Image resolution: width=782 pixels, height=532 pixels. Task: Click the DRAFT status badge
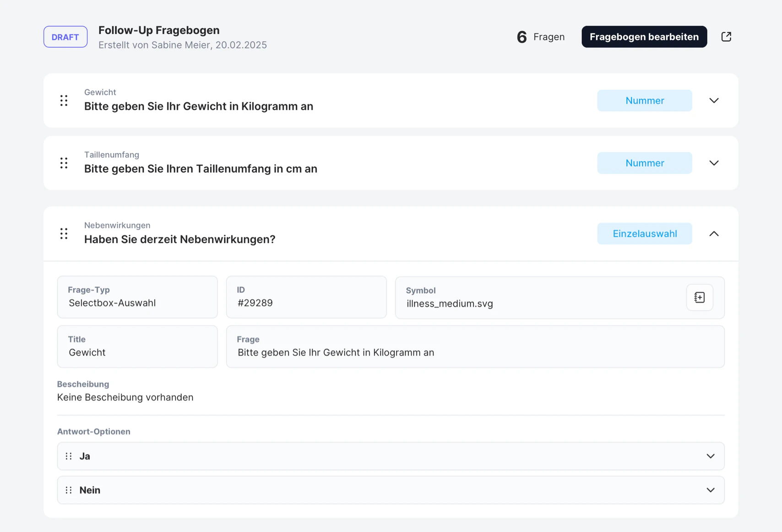pyautogui.click(x=65, y=37)
